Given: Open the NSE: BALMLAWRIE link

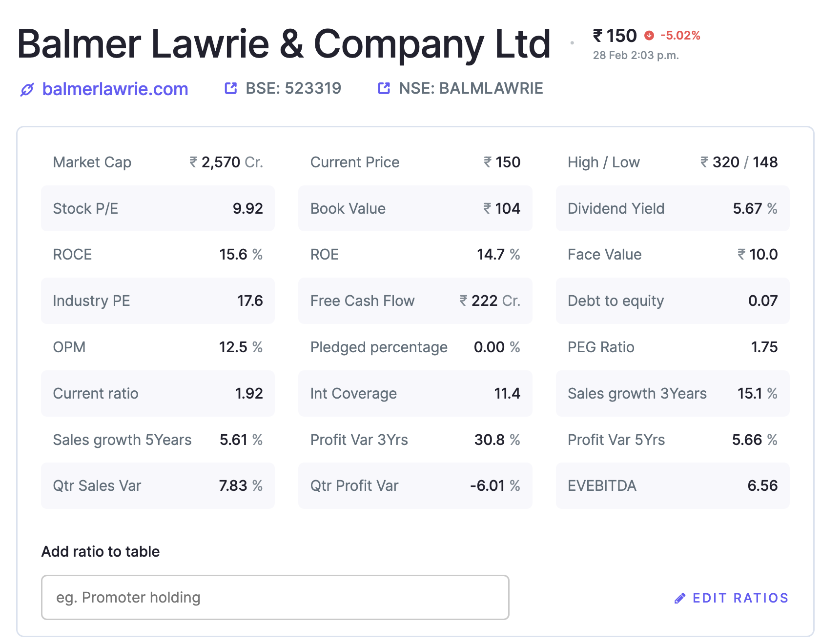Looking at the screenshot, I should coord(471,88).
